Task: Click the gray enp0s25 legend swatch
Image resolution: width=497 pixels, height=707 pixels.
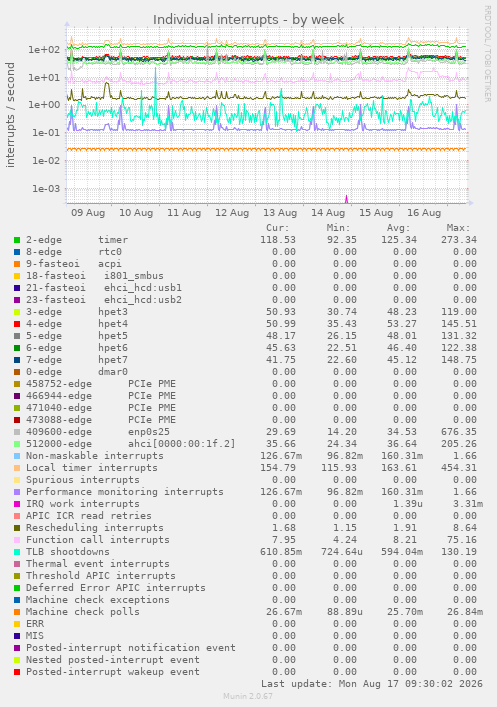Action: coord(17,432)
